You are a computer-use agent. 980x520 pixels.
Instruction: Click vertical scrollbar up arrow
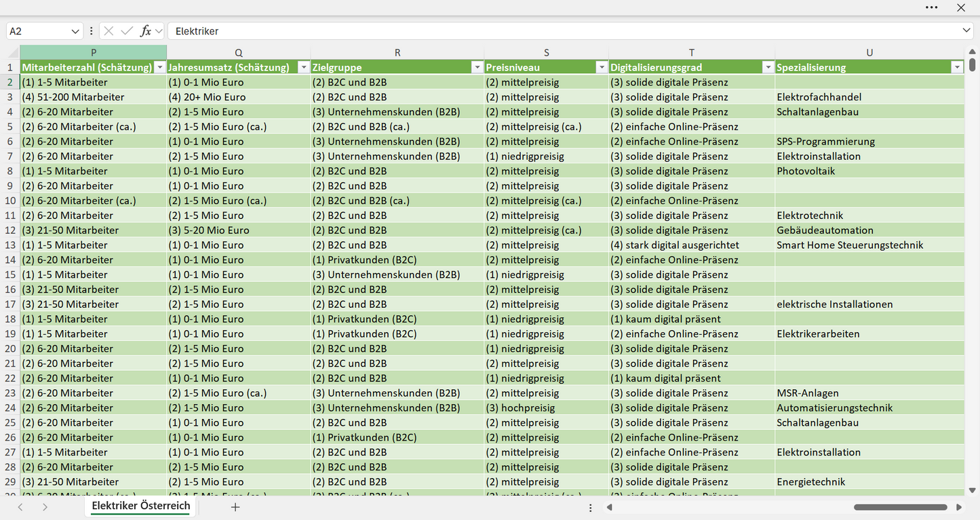(x=972, y=50)
